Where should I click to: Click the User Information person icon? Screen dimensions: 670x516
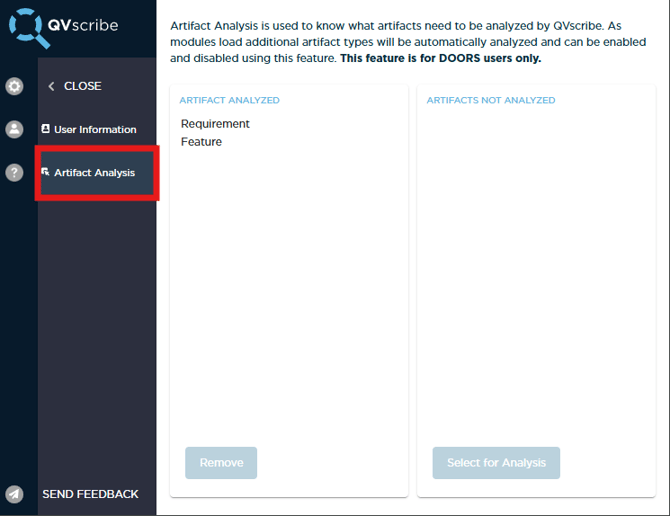coord(45,129)
